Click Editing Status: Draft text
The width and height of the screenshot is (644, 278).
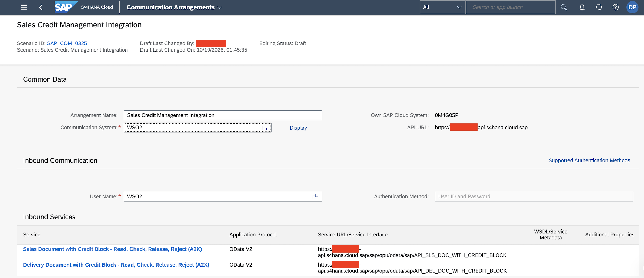[x=282, y=43]
